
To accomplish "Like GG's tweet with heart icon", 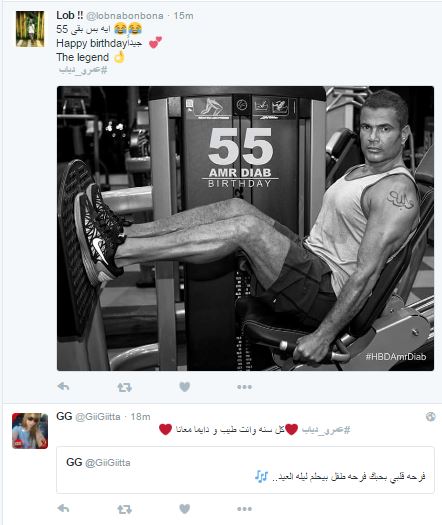I will point(185,509).
